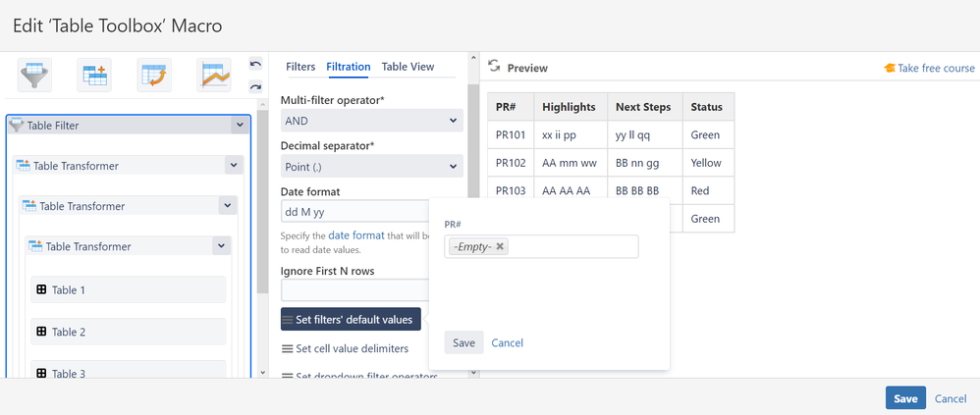Click the redo arrow icon
Image resolution: width=980 pixels, height=415 pixels.
[x=255, y=86]
